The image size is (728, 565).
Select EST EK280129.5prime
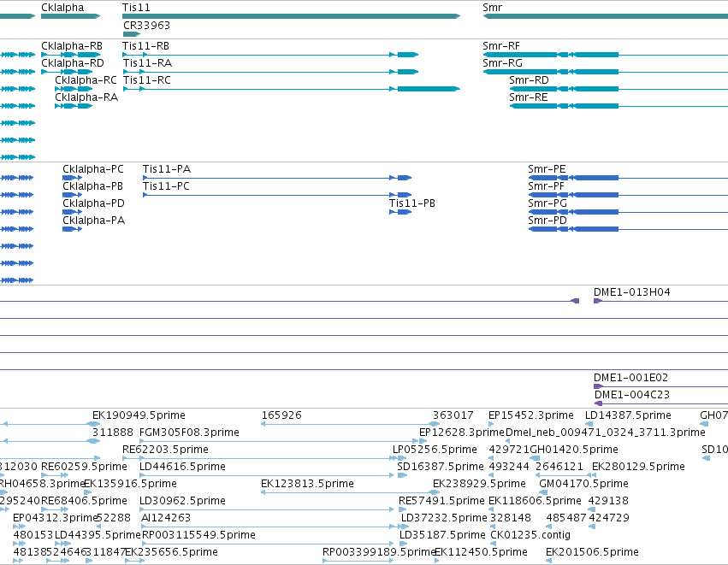[x=638, y=467]
